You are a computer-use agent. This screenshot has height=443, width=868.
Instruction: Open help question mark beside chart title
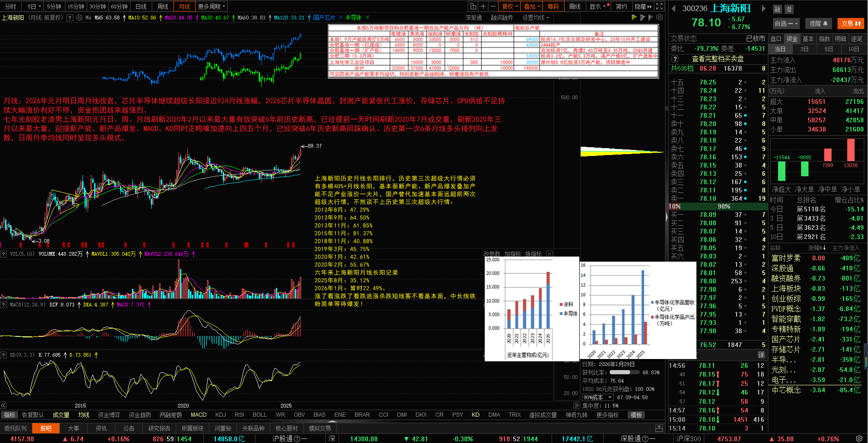[x=70, y=18]
